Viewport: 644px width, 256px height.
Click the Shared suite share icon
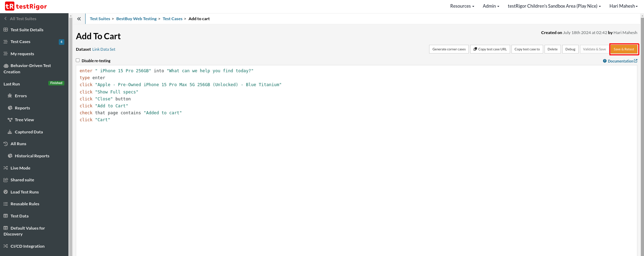pos(6,180)
